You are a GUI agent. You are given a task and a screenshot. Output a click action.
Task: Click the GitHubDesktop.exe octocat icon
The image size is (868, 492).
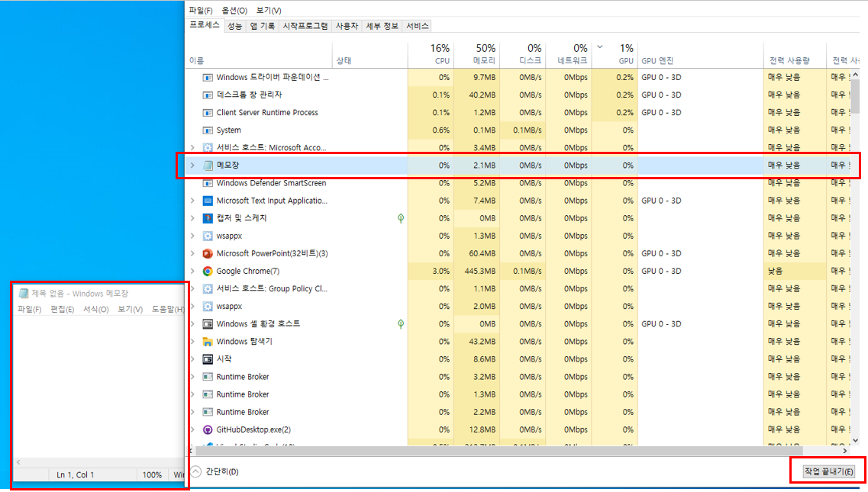(x=208, y=430)
